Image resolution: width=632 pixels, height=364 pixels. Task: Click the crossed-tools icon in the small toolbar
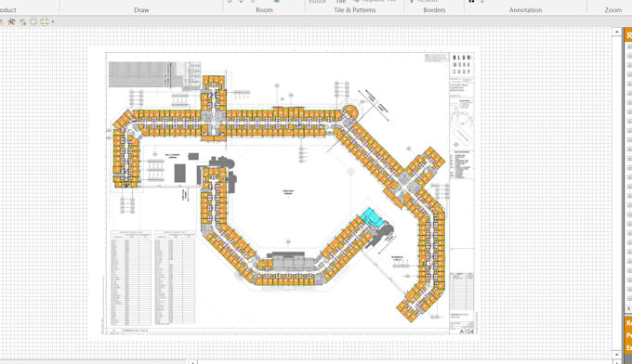point(11,21)
